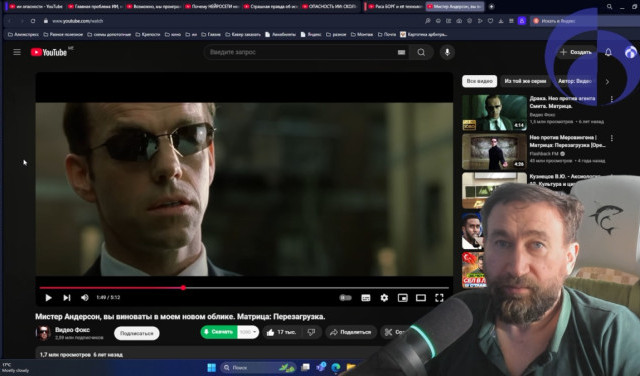Viewport: 640px width, 376px height.
Task: Open options for Драка. Нео против агента video
Action: pyautogui.click(x=611, y=99)
